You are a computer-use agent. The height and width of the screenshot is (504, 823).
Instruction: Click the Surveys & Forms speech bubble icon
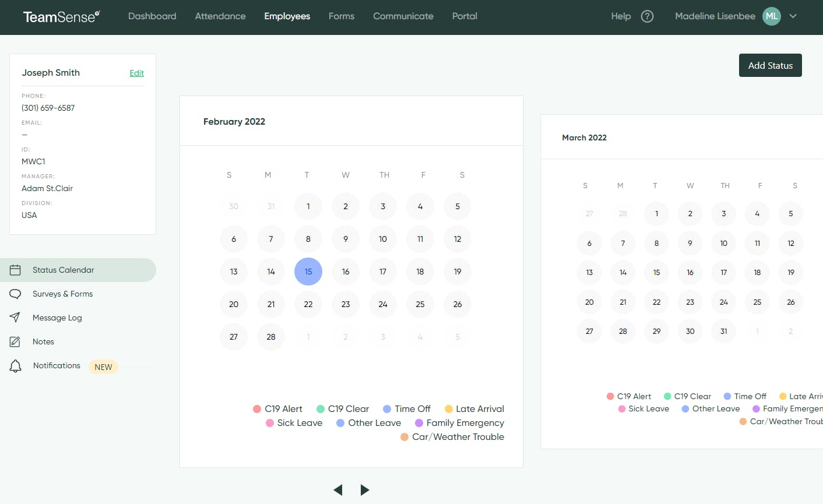pos(15,294)
